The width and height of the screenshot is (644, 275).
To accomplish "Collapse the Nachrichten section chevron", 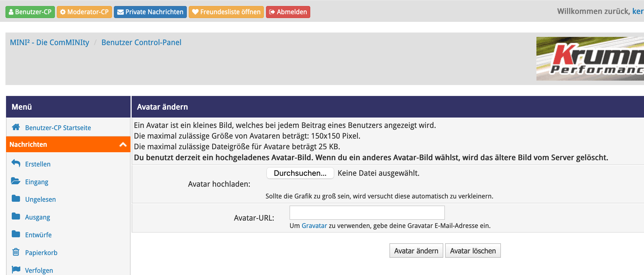I will click(x=123, y=144).
